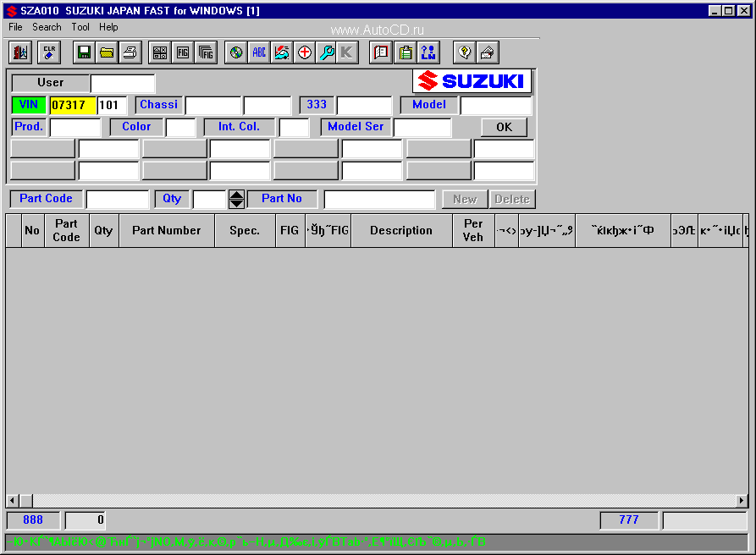Click the Prod. label button
The width and height of the screenshot is (756, 555).
tap(29, 127)
